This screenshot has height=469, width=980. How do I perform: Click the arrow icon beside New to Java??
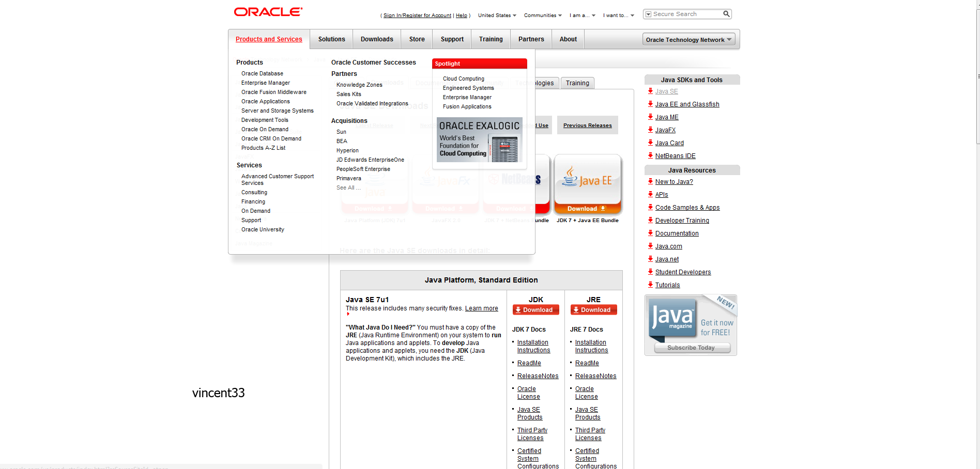coord(650,181)
